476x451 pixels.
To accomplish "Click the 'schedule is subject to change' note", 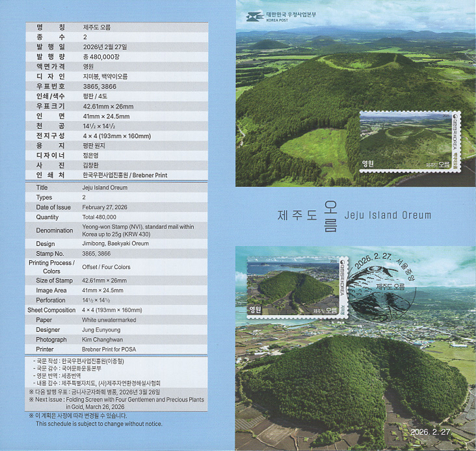I will tap(99, 424).
